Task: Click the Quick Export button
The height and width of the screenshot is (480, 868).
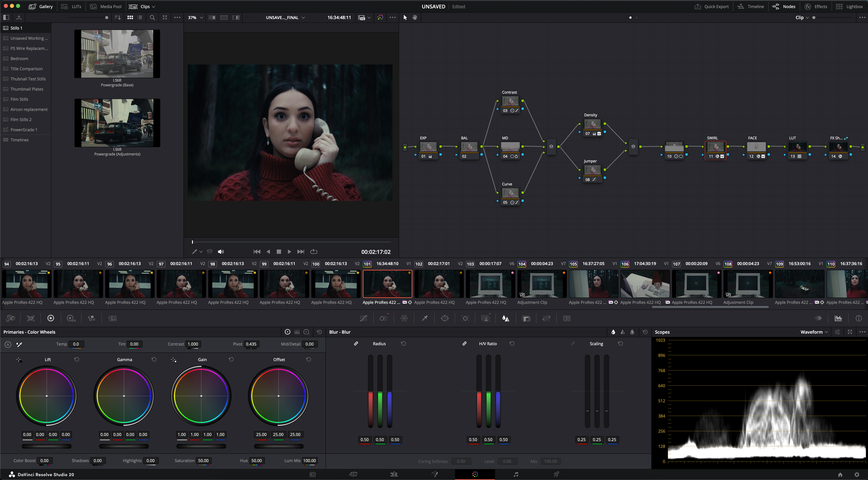Action: (x=711, y=7)
